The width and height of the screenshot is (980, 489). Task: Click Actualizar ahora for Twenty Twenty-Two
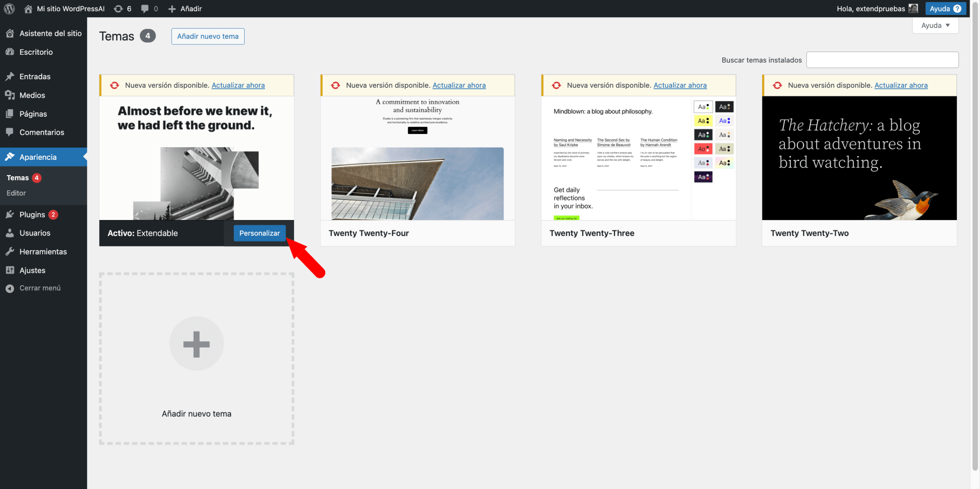901,85
